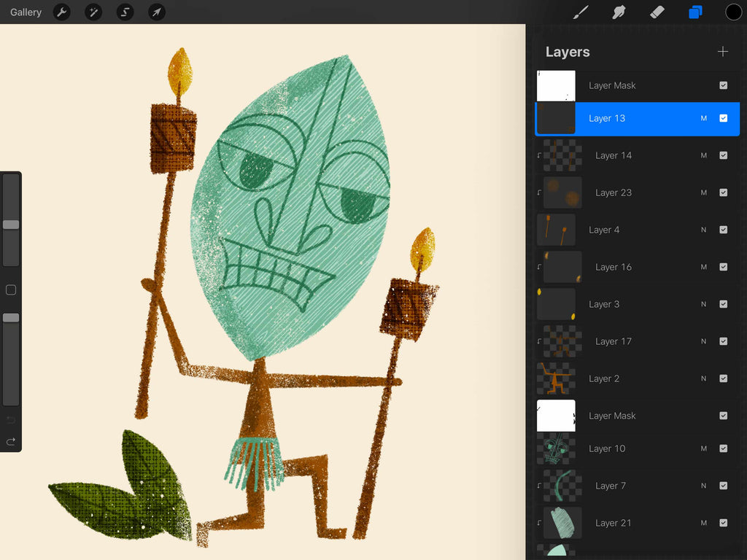Image resolution: width=747 pixels, height=560 pixels.
Task: Open the black color swatch
Action: 733,12
